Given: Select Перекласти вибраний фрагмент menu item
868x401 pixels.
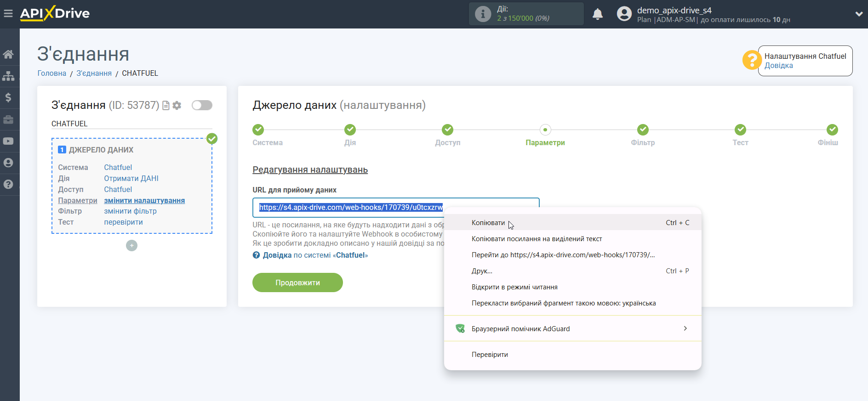Looking at the screenshot, I should pos(573,303).
